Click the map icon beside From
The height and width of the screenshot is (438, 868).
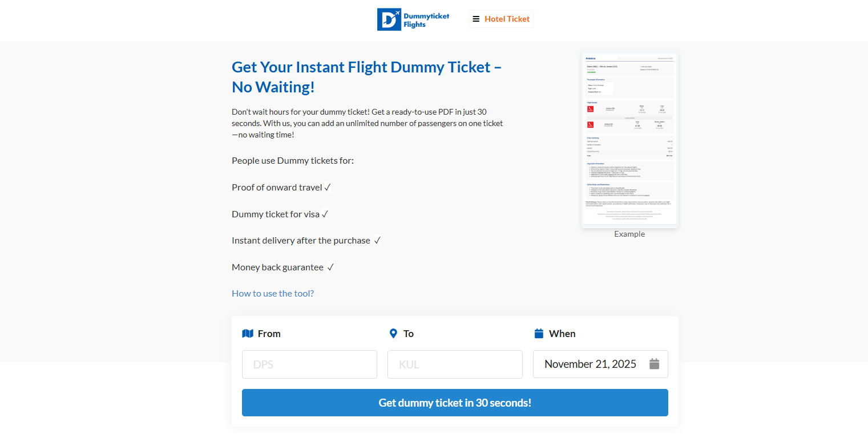[248, 334]
